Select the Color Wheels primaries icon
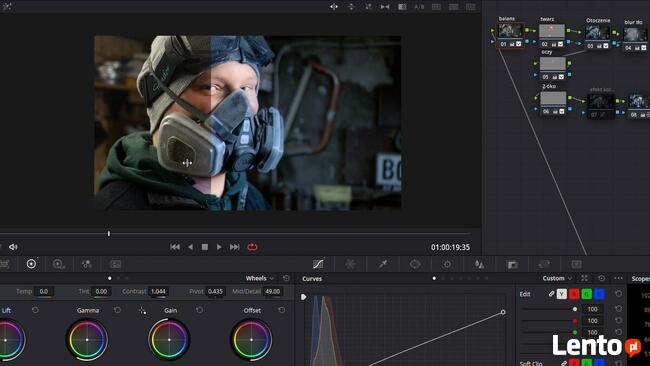Viewport: 650px width, 366px height. tap(31, 264)
